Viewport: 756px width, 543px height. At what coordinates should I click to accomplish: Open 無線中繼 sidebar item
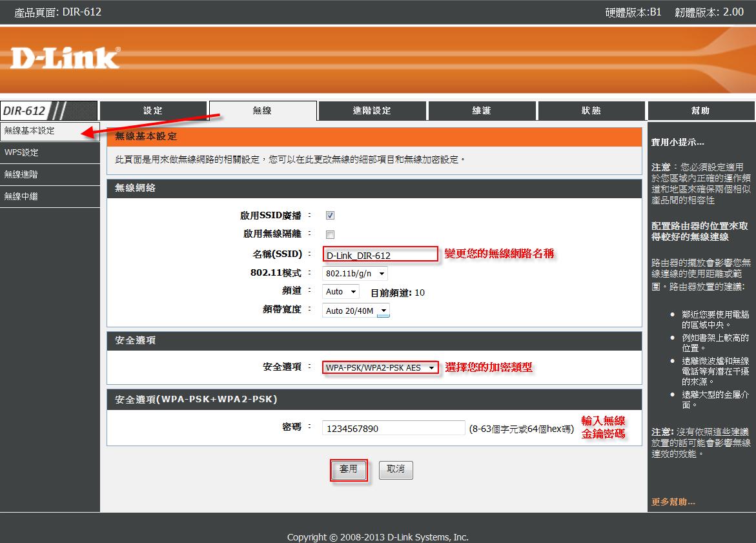click(50, 196)
